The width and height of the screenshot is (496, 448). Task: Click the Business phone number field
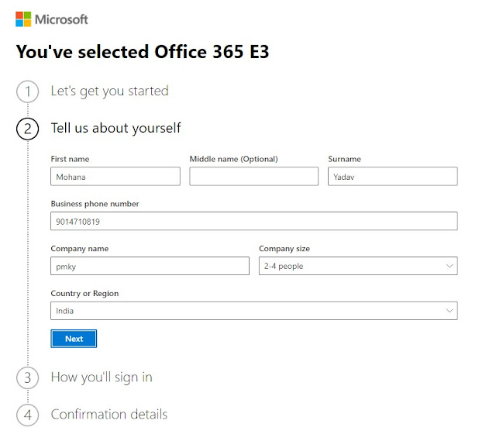254,222
